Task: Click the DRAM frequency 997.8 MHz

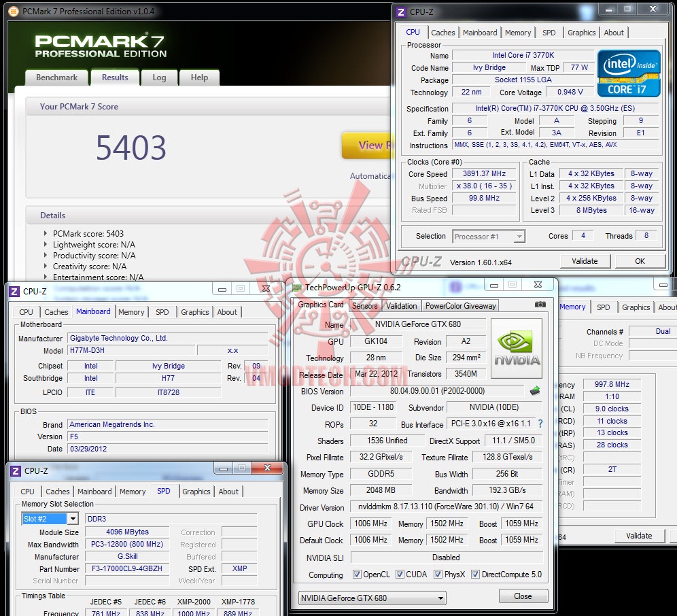Action: pos(612,384)
